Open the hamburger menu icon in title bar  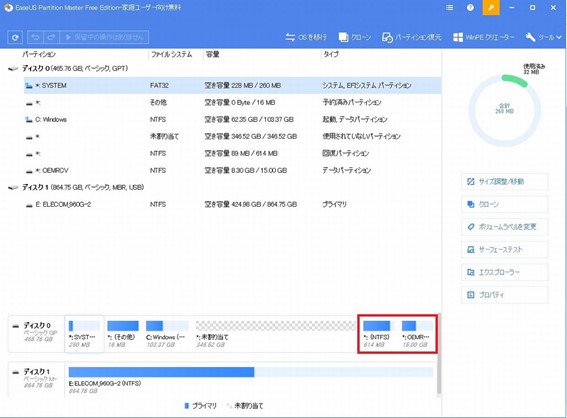[449, 8]
